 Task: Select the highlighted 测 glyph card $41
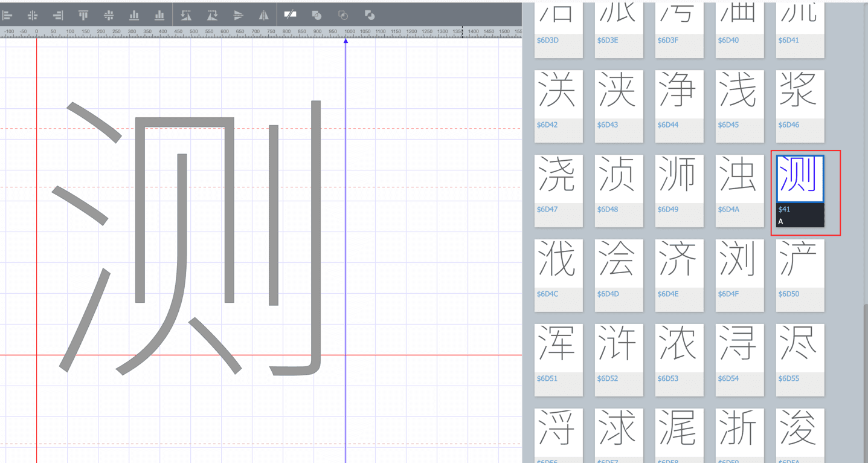point(800,191)
